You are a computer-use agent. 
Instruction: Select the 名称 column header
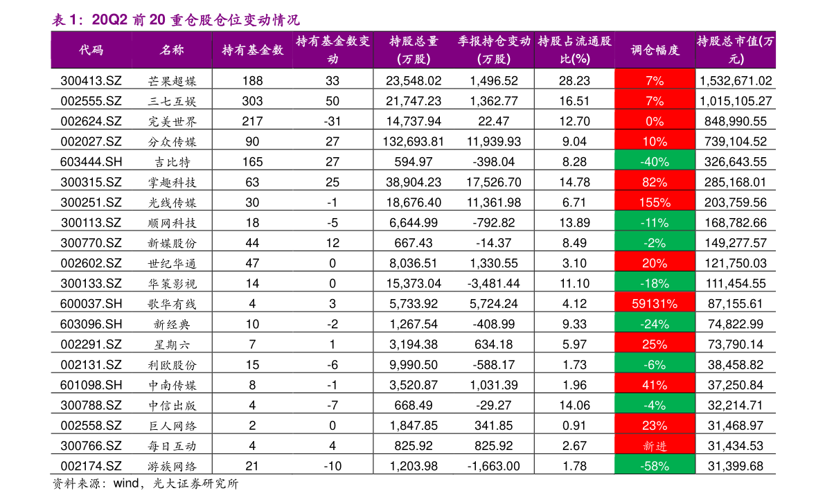coord(173,49)
